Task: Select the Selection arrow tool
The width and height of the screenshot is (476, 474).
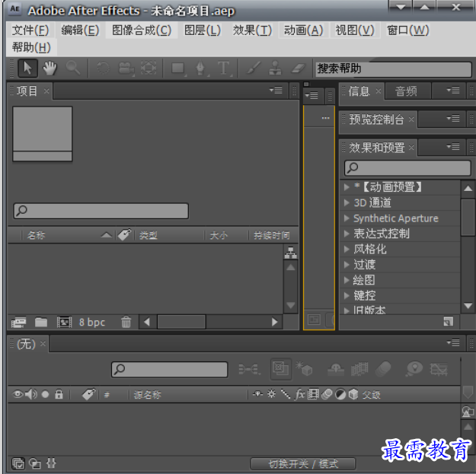Action: (27, 68)
